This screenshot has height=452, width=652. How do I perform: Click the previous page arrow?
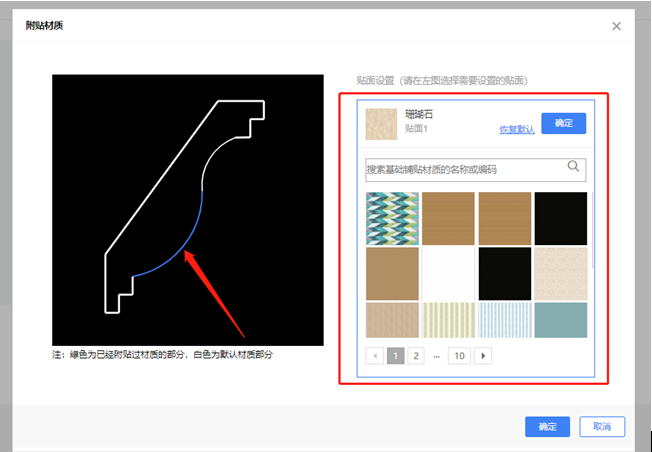[376, 355]
